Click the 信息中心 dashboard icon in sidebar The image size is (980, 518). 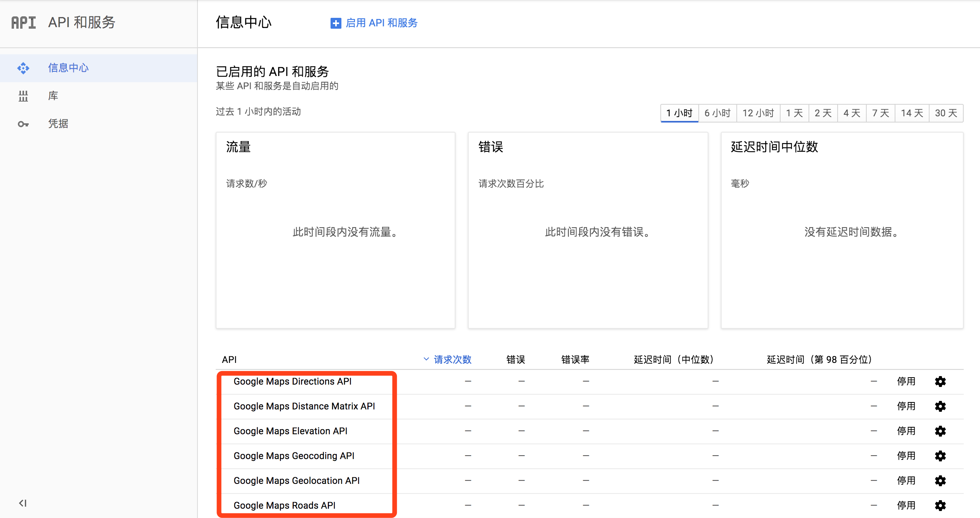(x=23, y=68)
